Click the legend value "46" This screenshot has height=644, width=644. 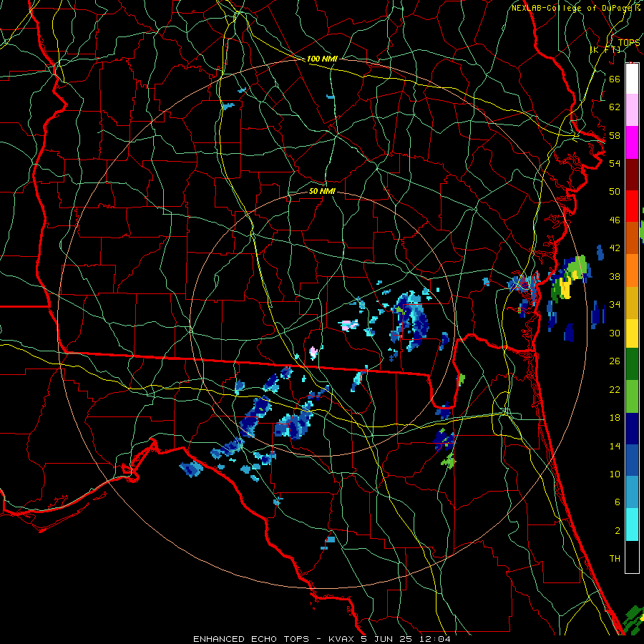coord(615,220)
